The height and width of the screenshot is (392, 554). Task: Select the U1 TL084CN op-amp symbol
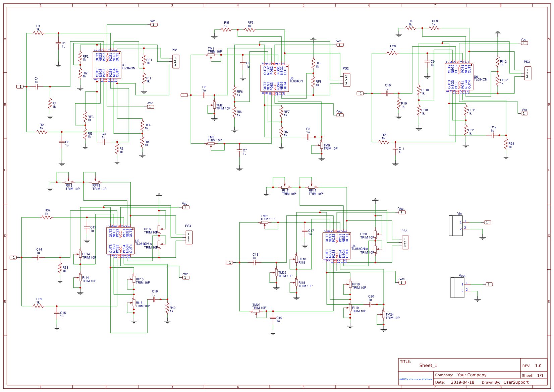[107, 65]
